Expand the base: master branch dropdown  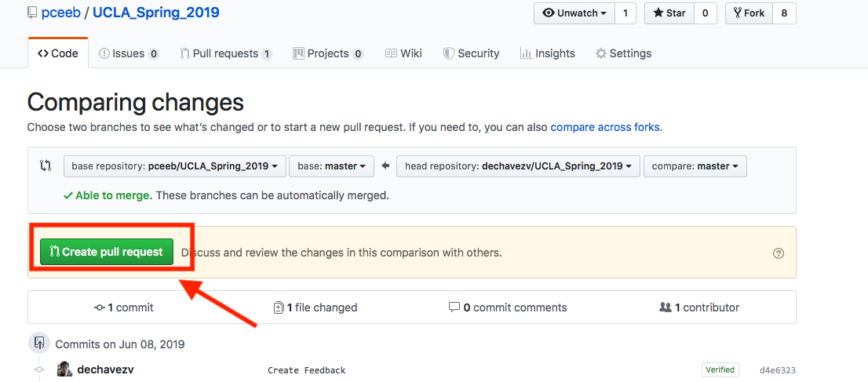click(x=332, y=166)
